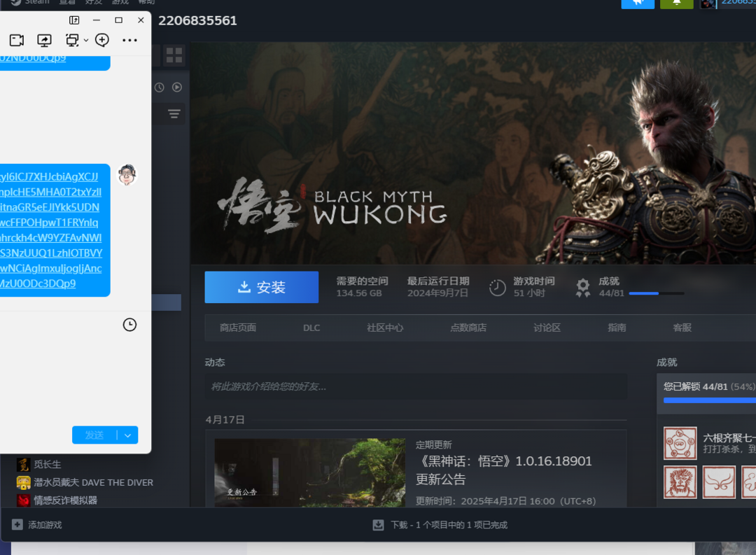This screenshot has width=756, height=555.
Task: Open the 商店页面 store page tab
Action: tap(238, 328)
